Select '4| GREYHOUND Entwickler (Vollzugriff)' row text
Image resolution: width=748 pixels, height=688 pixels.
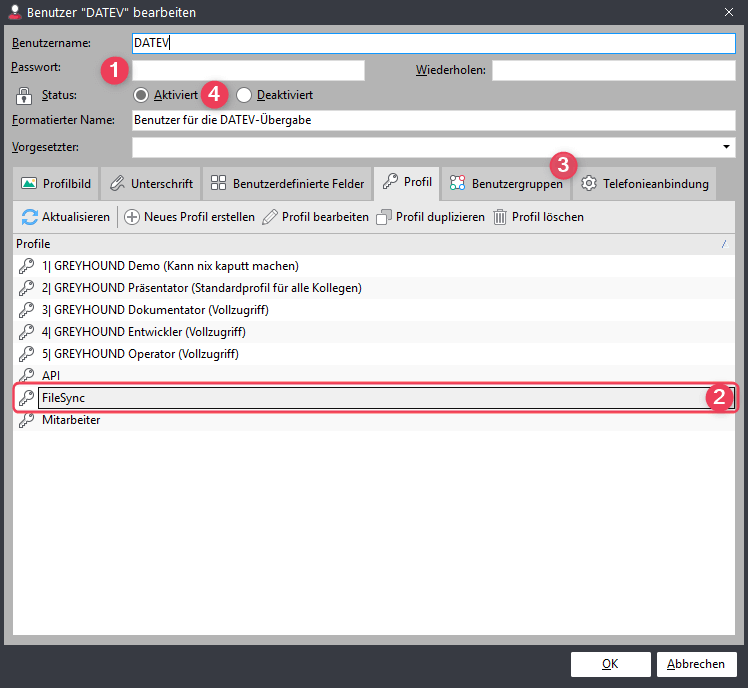click(x=144, y=332)
